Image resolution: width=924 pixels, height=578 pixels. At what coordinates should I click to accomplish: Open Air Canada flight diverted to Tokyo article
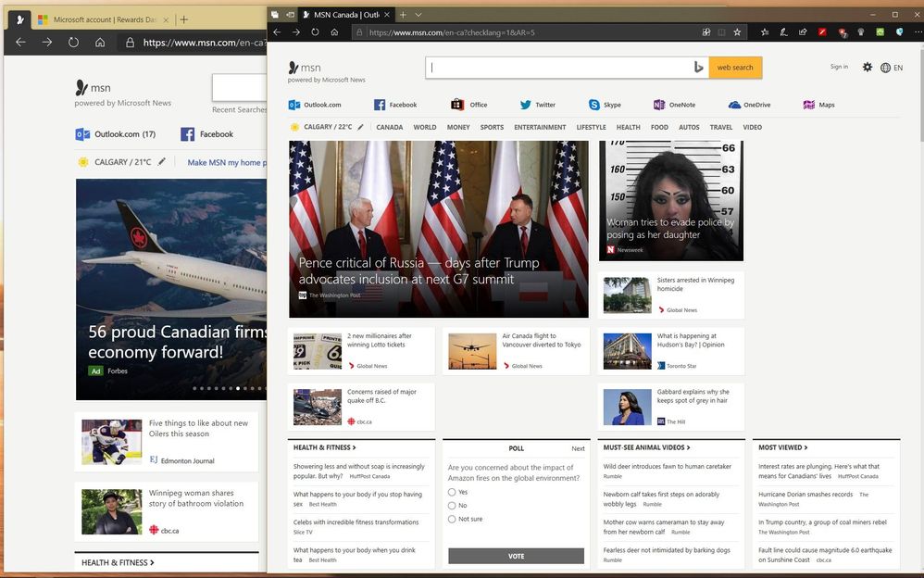coord(517,351)
